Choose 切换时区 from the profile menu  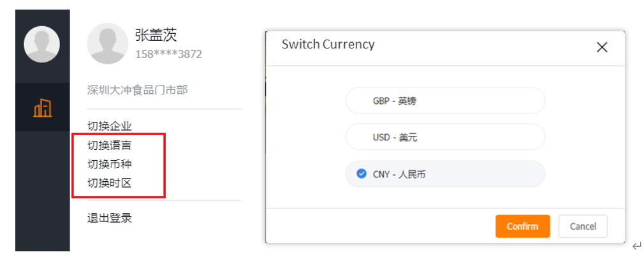coord(109,183)
